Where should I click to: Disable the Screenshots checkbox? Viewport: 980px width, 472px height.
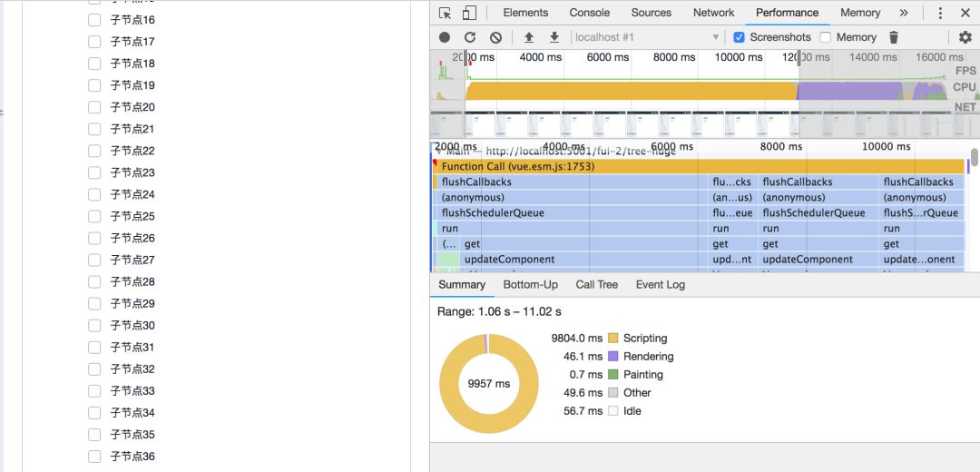(739, 37)
